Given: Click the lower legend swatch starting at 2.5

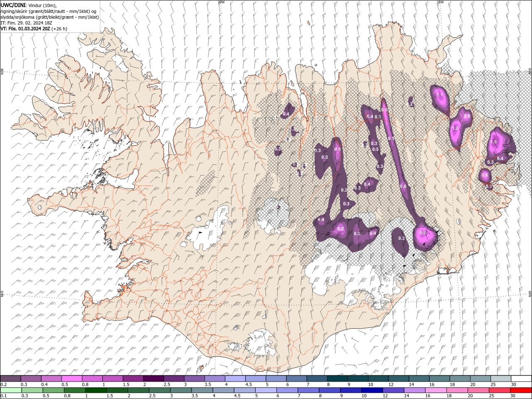Looking at the screenshot, I should click(160, 390).
